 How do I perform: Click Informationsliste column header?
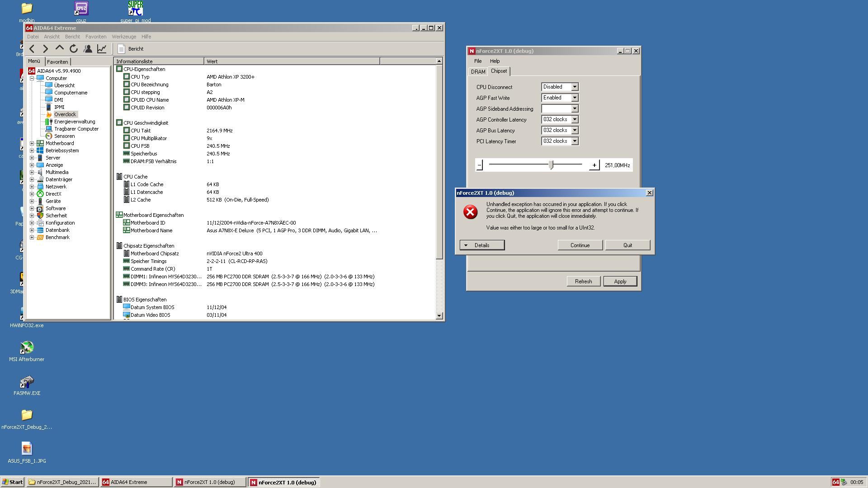pos(159,61)
